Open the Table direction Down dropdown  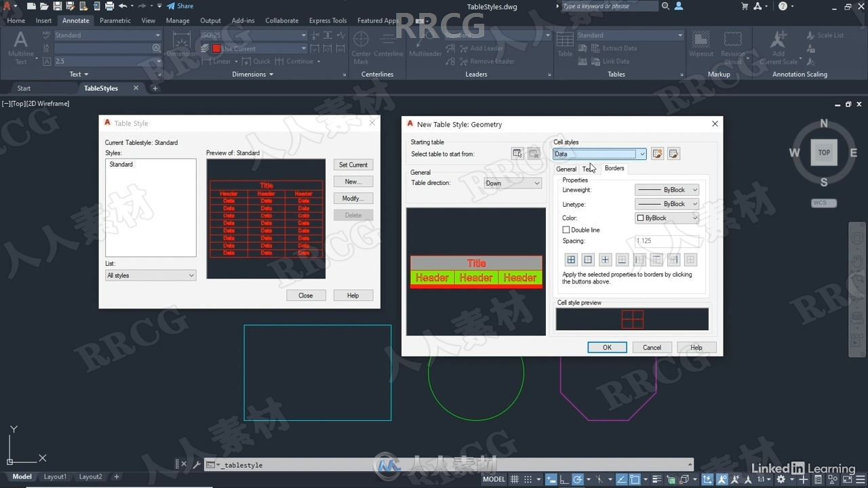[x=513, y=183]
